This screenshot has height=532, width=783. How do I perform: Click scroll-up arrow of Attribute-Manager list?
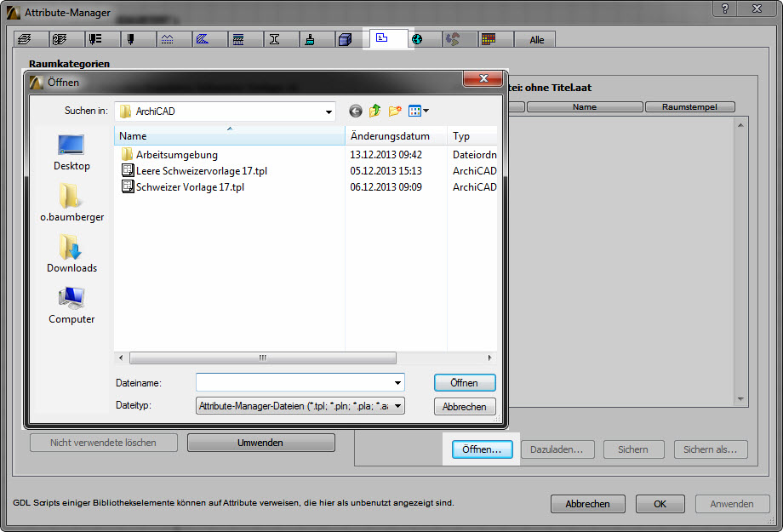(x=741, y=125)
